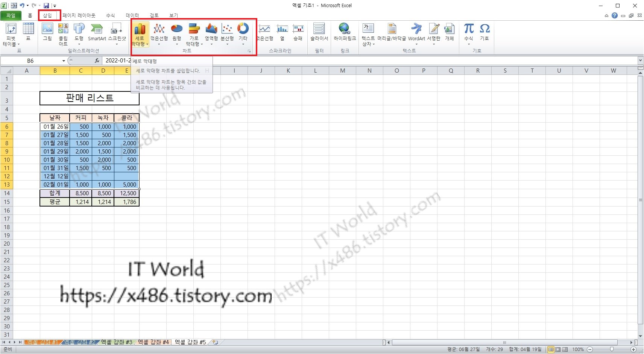This screenshot has width=644, height=354.
Task: Undo last action in quick access toolbar
Action: pos(22,6)
